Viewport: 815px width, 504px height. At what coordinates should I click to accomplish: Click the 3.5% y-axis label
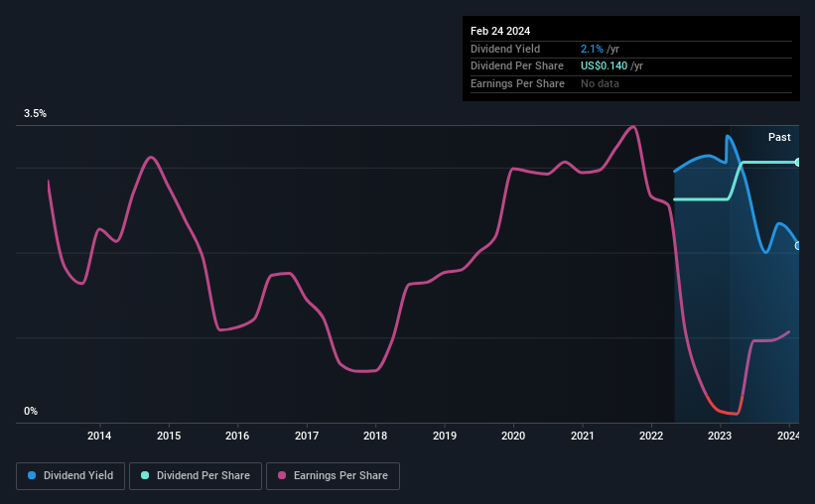35,113
